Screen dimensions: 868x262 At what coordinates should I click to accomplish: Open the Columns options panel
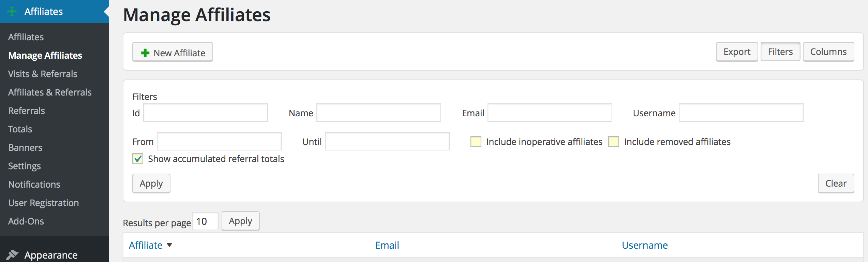click(x=828, y=52)
